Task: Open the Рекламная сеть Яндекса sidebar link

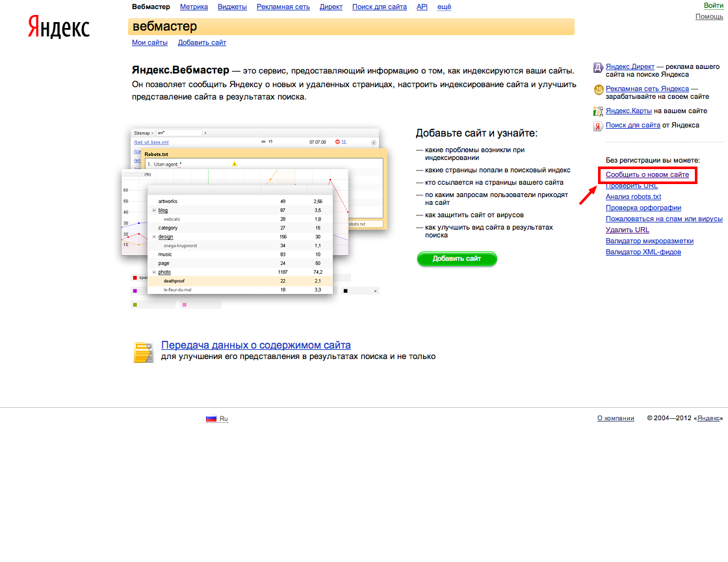Action: tap(647, 88)
